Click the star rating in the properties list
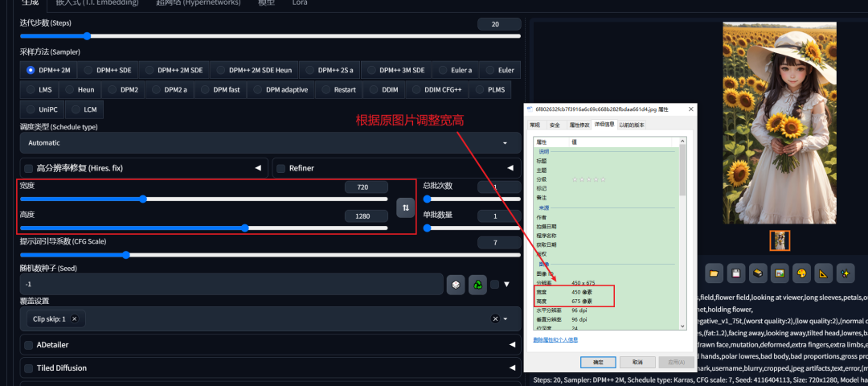 click(x=588, y=179)
